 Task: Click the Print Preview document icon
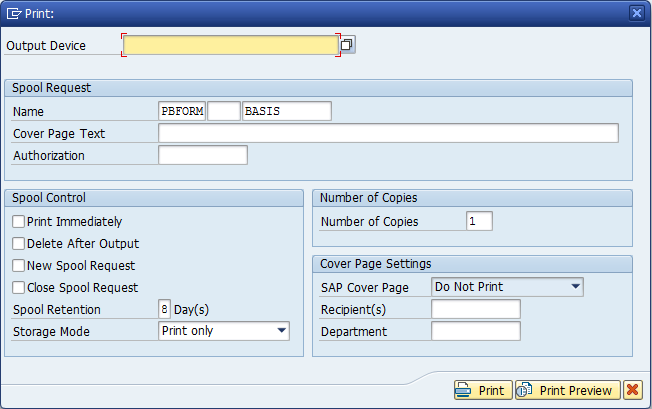pyautogui.click(x=524, y=390)
